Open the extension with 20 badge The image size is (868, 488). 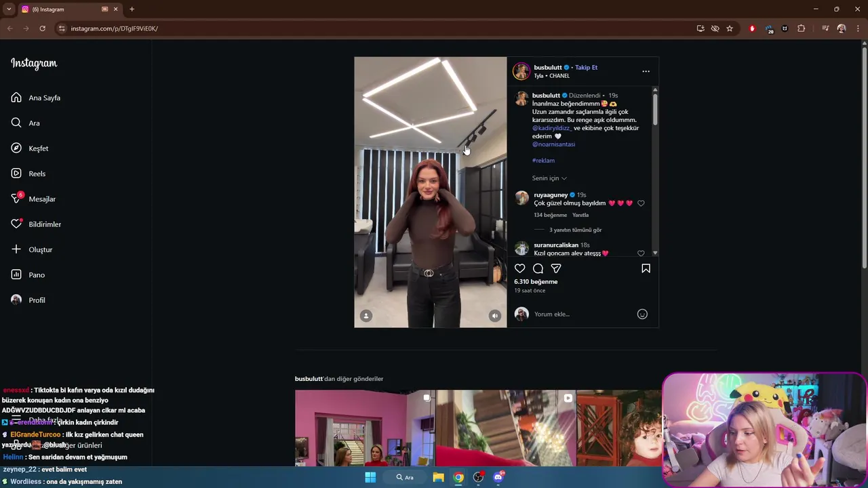click(x=769, y=29)
